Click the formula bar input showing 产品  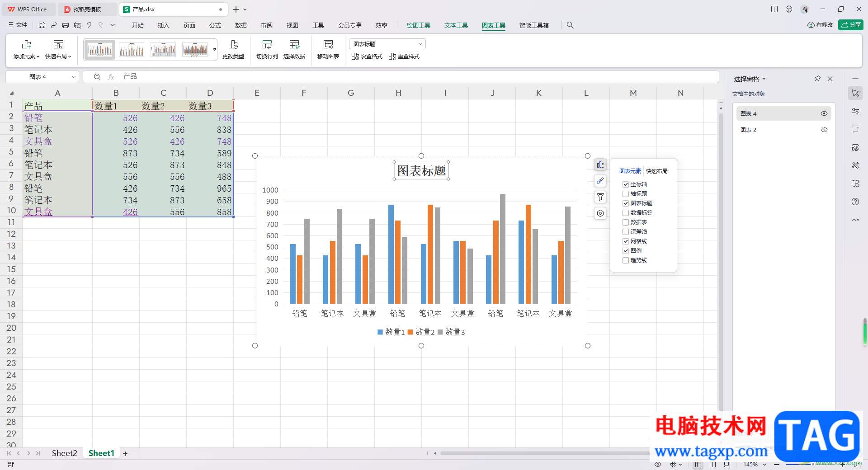click(x=420, y=77)
